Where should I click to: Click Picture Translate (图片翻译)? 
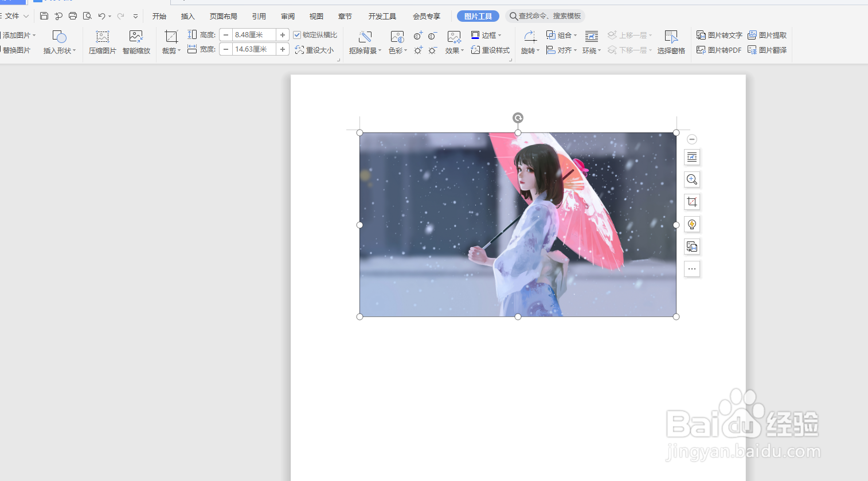767,50
